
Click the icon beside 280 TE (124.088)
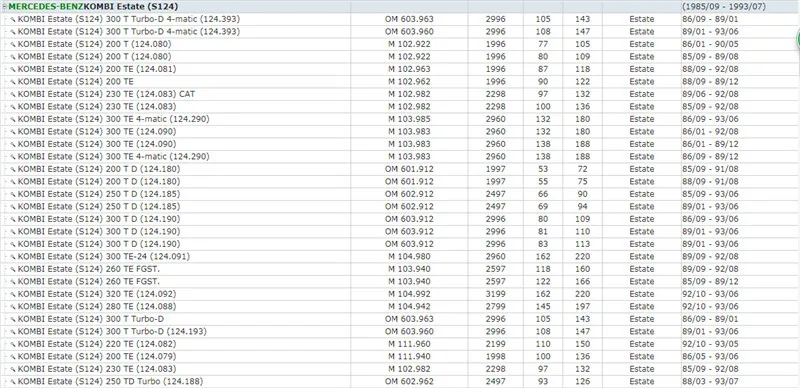[13, 306]
